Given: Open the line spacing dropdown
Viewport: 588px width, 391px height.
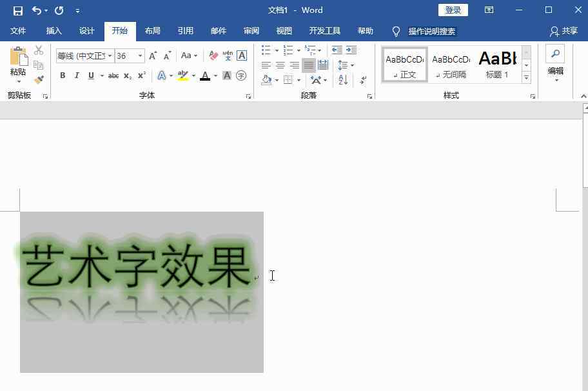Looking at the screenshot, I should [346, 65].
